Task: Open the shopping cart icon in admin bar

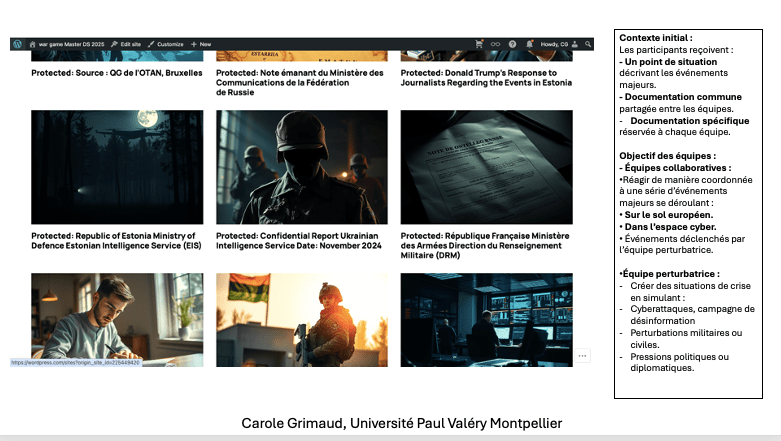Action: pyautogui.click(x=478, y=44)
